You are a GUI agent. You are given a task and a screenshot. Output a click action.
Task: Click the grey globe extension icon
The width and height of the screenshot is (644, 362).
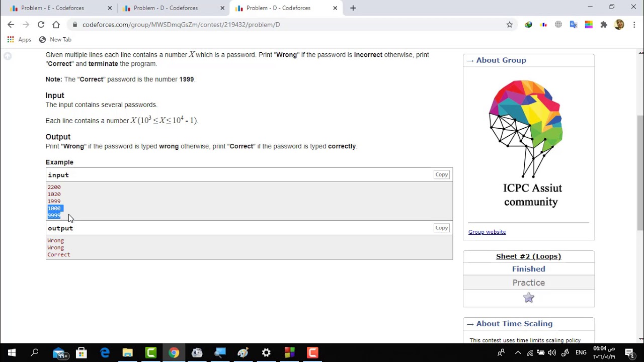pos(558,24)
